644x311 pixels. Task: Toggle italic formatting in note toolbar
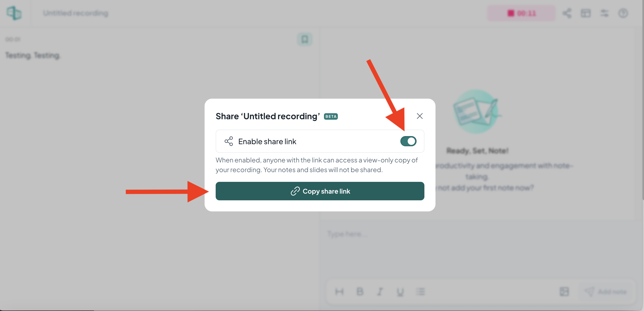380,292
